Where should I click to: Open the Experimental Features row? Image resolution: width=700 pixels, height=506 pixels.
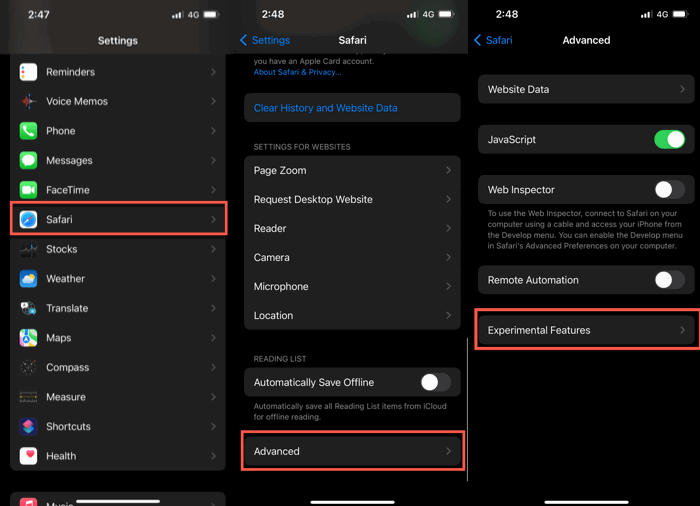coord(586,330)
